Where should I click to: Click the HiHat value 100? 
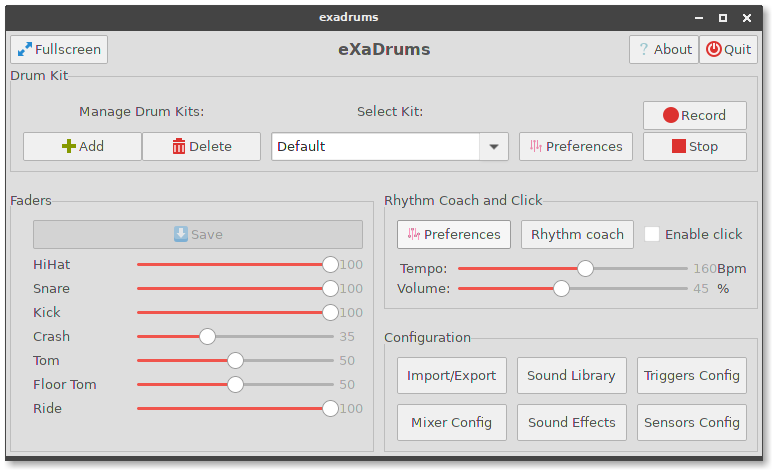point(351,264)
